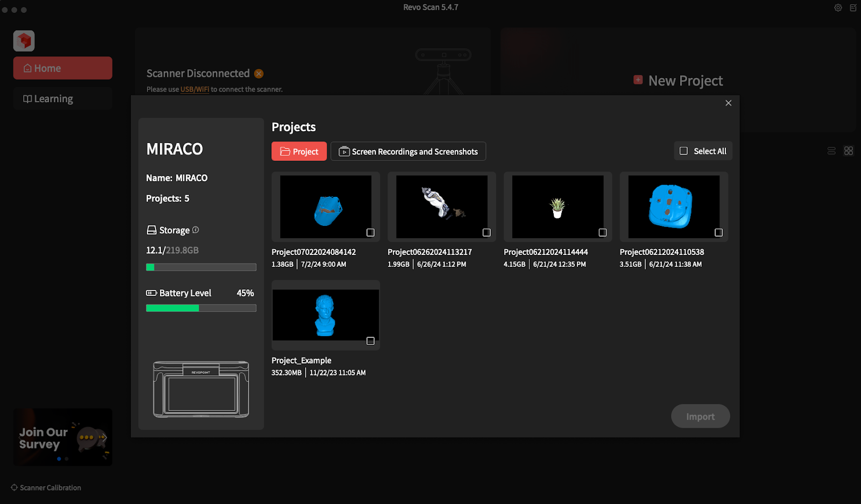Open thumbnail of Project06212024110538
The width and height of the screenshot is (861, 504).
click(x=674, y=207)
